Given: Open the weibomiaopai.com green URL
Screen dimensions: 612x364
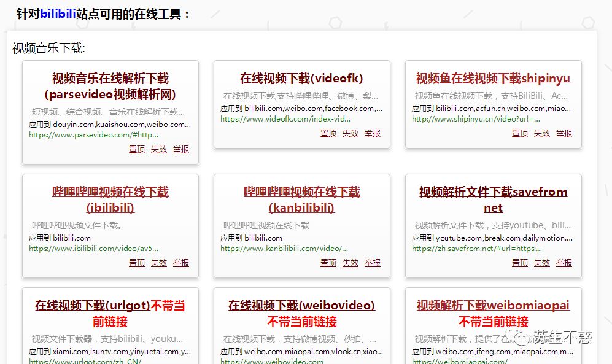Looking at the screenshot, I should (x=460, y=361).
